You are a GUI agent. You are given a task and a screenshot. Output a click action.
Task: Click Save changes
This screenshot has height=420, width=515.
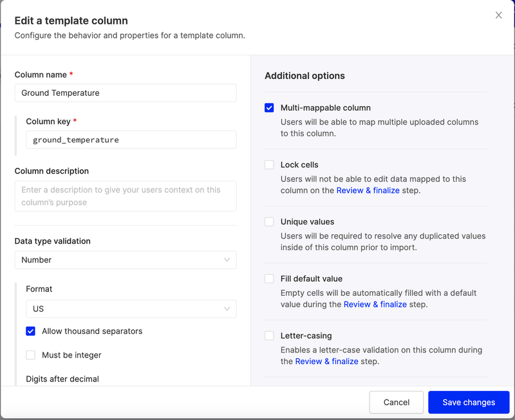469,402
